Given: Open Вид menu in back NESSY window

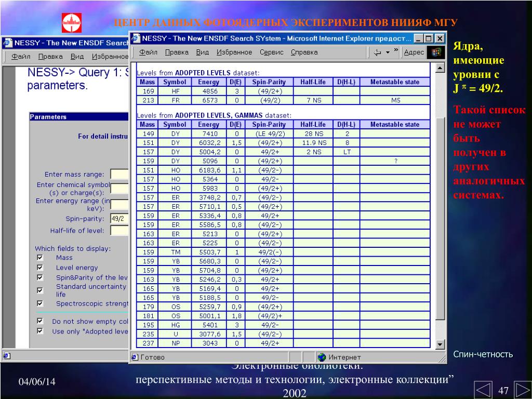Looking at the screenshot, I should pyautogui.click(x=77, y=57).
